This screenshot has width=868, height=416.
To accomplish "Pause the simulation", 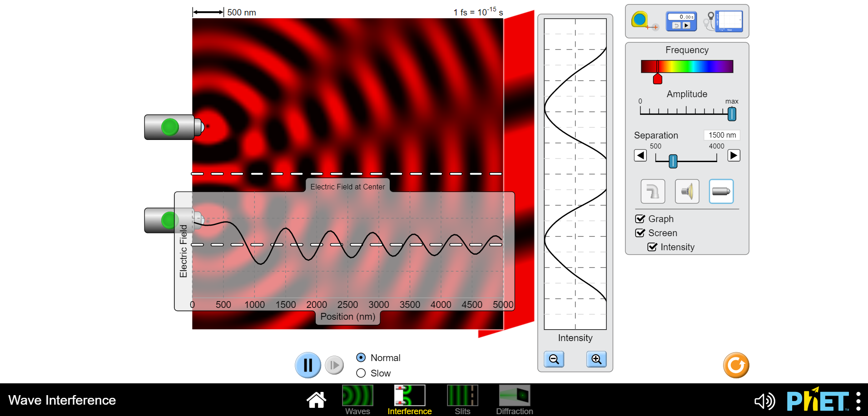I will click(308, 365).
